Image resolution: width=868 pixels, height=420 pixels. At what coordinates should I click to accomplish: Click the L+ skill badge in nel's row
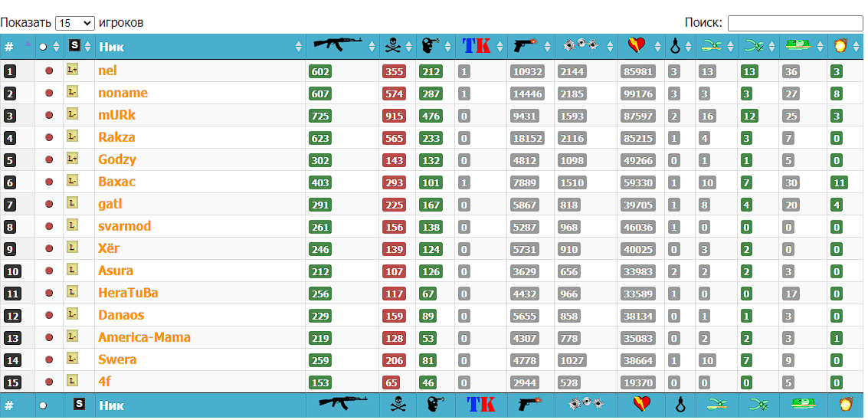72,69
